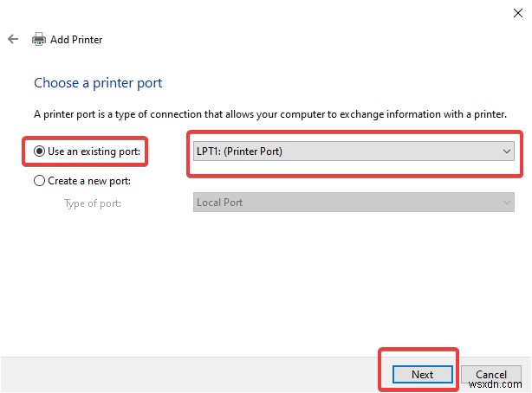Image resolution: width=532 pixels, height=393 pixels.
Task: Click the printer icon beside Add Printer
Action: [x=38, y=39]
